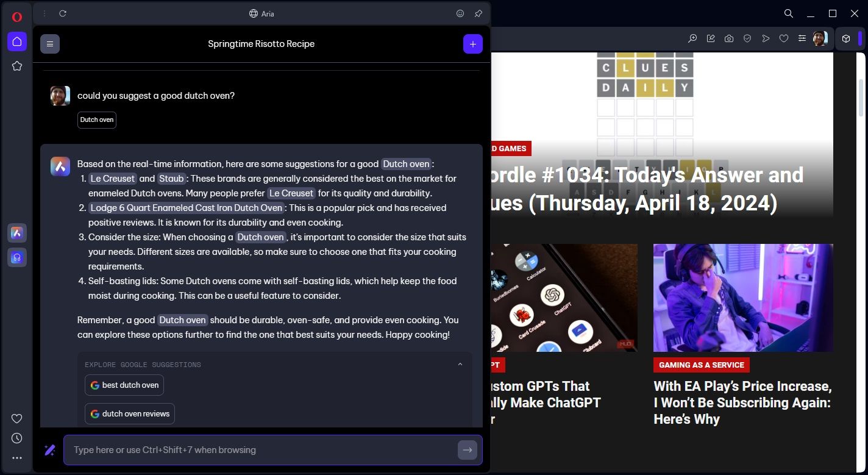
Task: Open extensions with the cube icon
Action: click(846, 38)
